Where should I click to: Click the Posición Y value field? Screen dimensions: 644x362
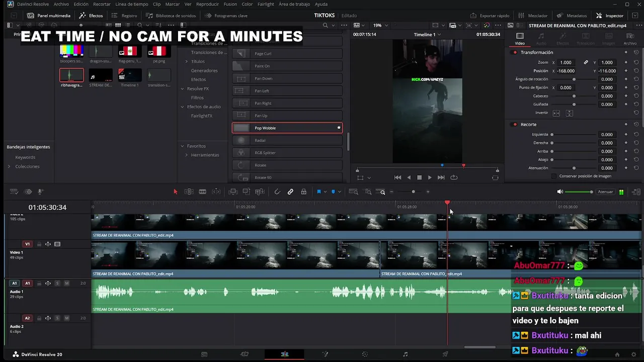[x=607, y=71]
